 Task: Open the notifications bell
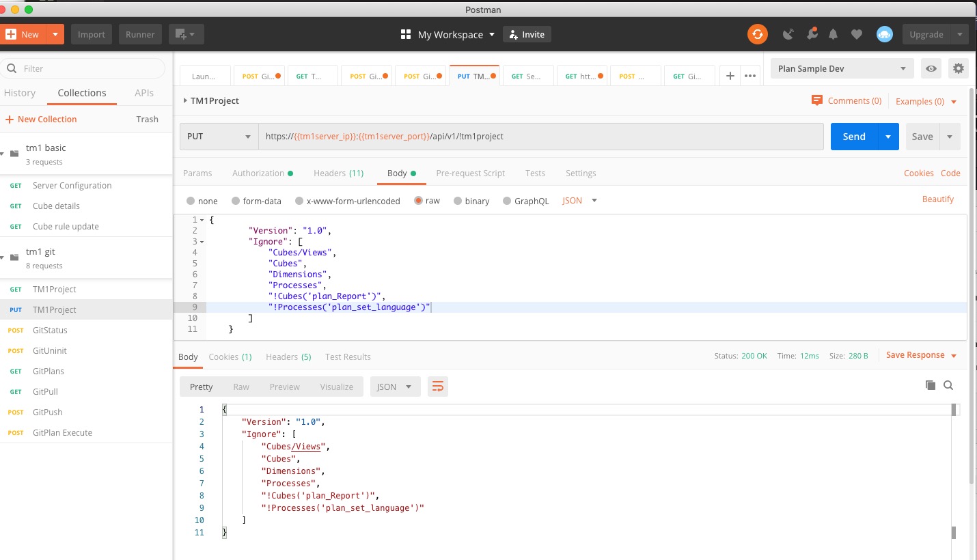coord(834,34)
